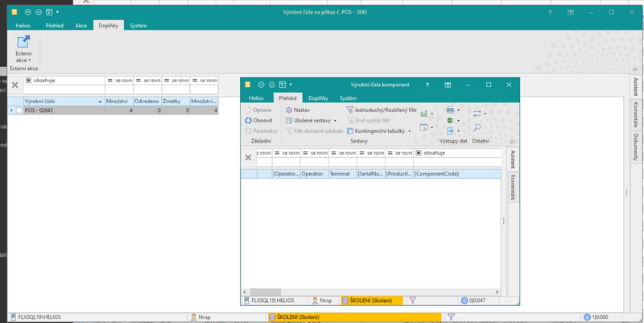Sort by the Výrobní číslo column header
Viewport: 644px width, 323px height.
(60, 101)
